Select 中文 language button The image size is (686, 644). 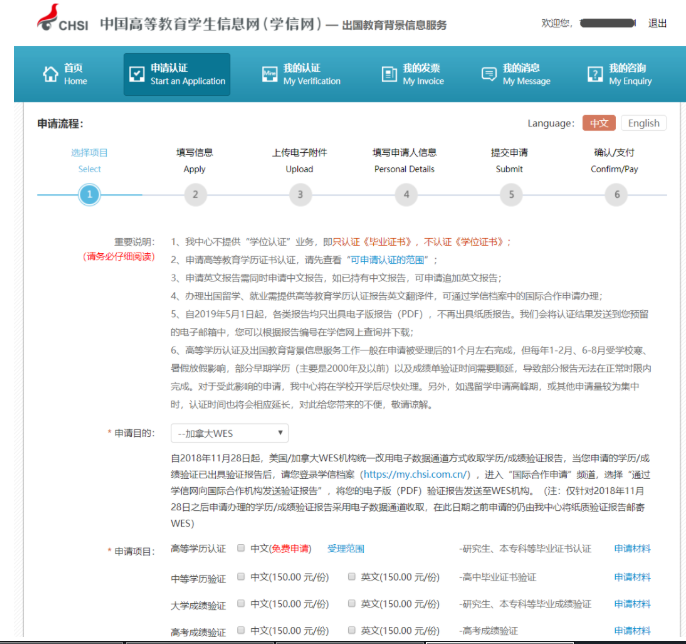coord(598,123)
